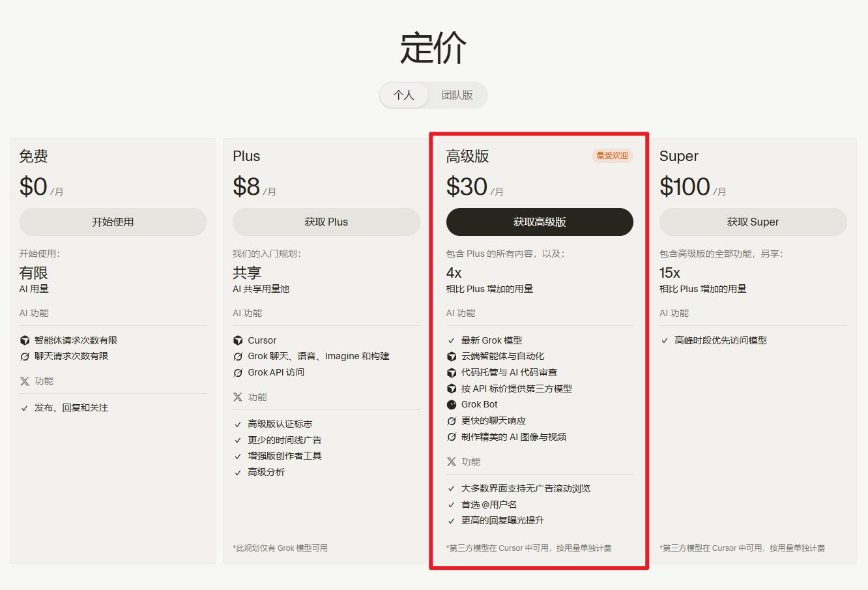Click the 最受欢迎 badge on 高级版
Image resolution: width=868 pixels, height=590 pixels.
[613, 156]
